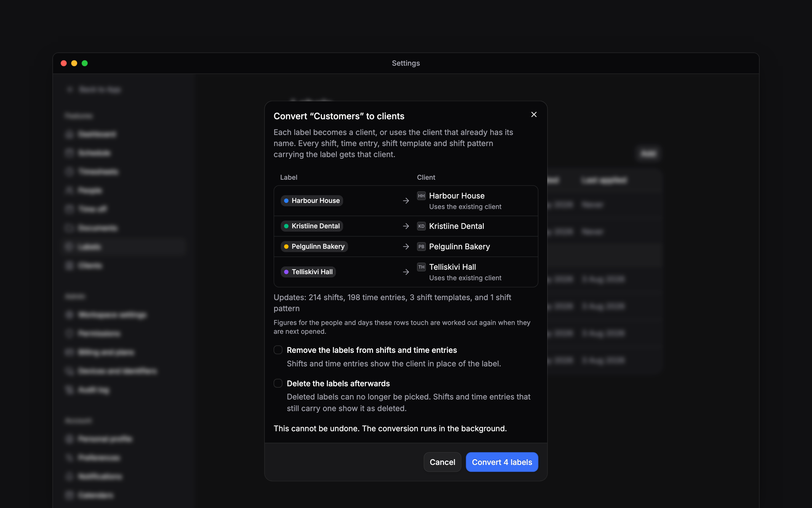This screenshot has height=508, width=812.
Task: Select the Telliskivi Hall label chip
Action: [x=308, y=272]
